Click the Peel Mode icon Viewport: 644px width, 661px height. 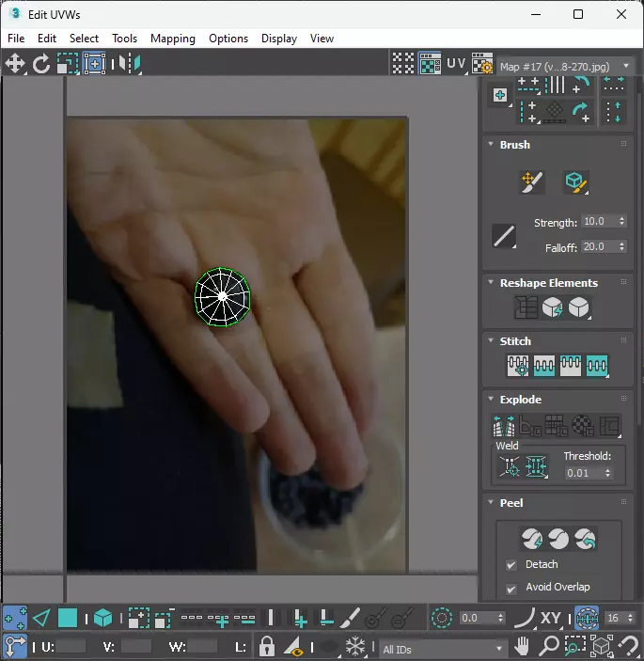[x=558, y=539]
